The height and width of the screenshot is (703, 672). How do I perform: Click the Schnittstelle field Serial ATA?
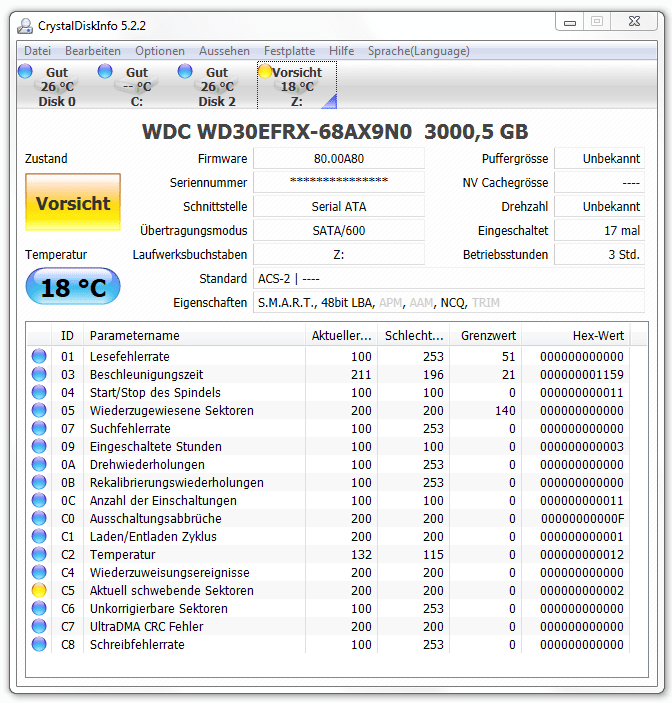pyautogui.click(x=339, y=207)
